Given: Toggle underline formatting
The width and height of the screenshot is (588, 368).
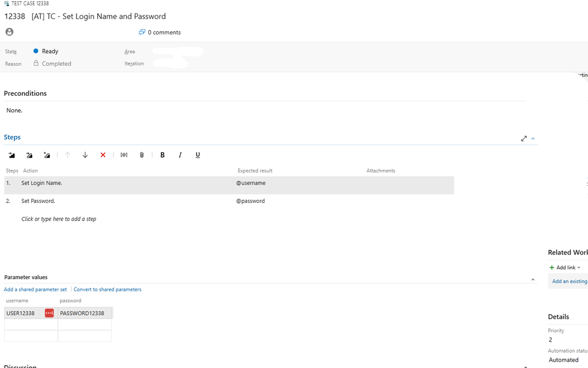Looking at the screenshot, I should (x=198, y=155).
